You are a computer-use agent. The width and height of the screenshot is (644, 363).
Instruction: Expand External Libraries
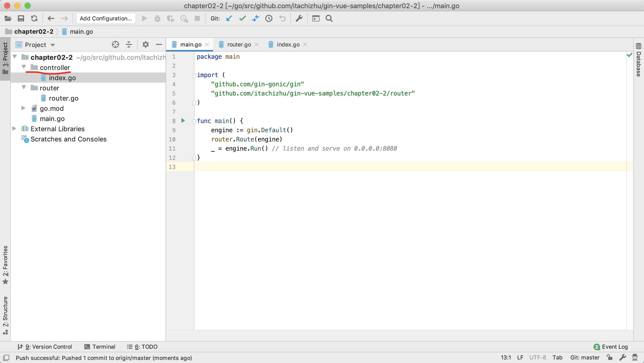(14, 129)
